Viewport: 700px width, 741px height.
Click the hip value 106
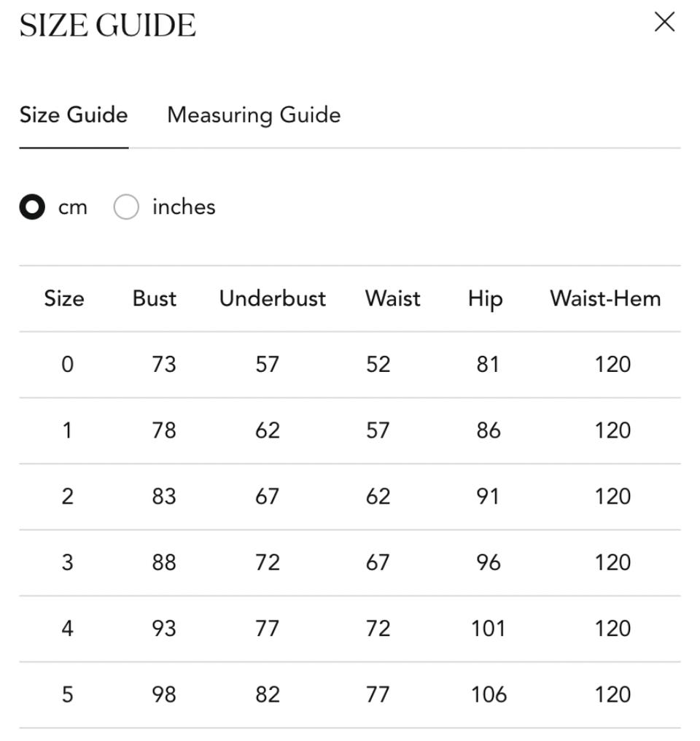point(489,694)
